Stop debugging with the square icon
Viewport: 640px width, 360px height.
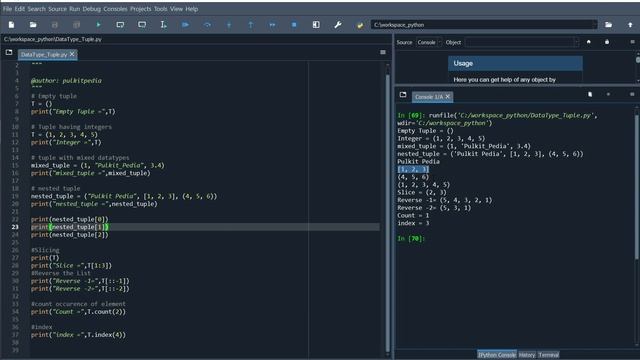click(x=294, y=25)
